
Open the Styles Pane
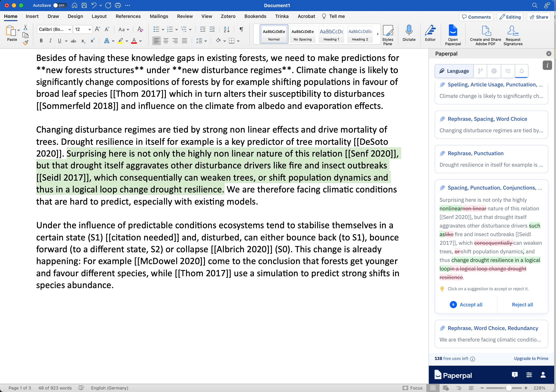tap(387, 35)
